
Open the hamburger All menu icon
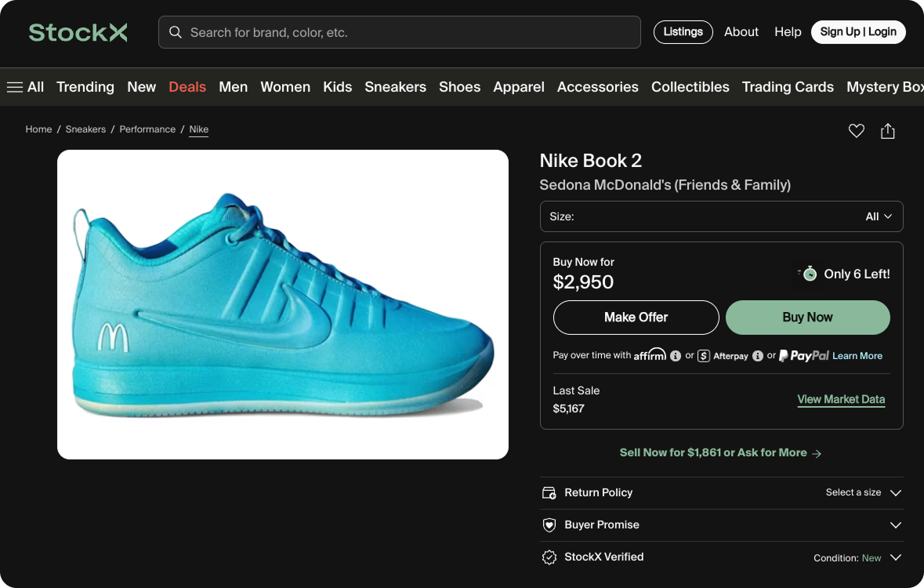point(15,87)
